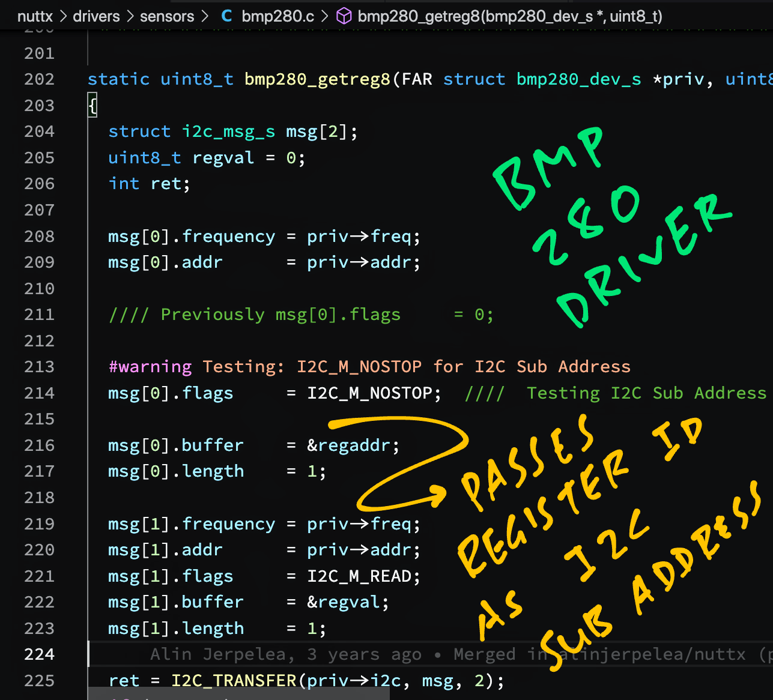Click line number 224 in the gutter
This screenshot has width=773, height=700.
coord(39,654)
